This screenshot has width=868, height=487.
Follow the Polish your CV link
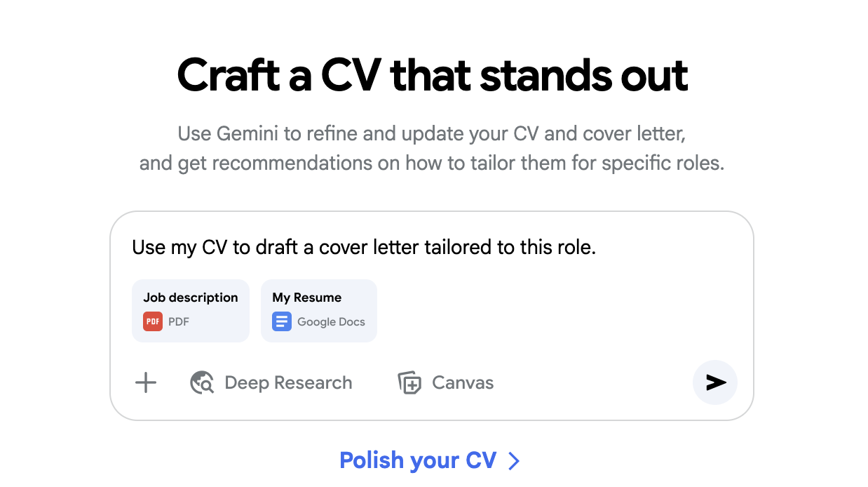point(419,460)
